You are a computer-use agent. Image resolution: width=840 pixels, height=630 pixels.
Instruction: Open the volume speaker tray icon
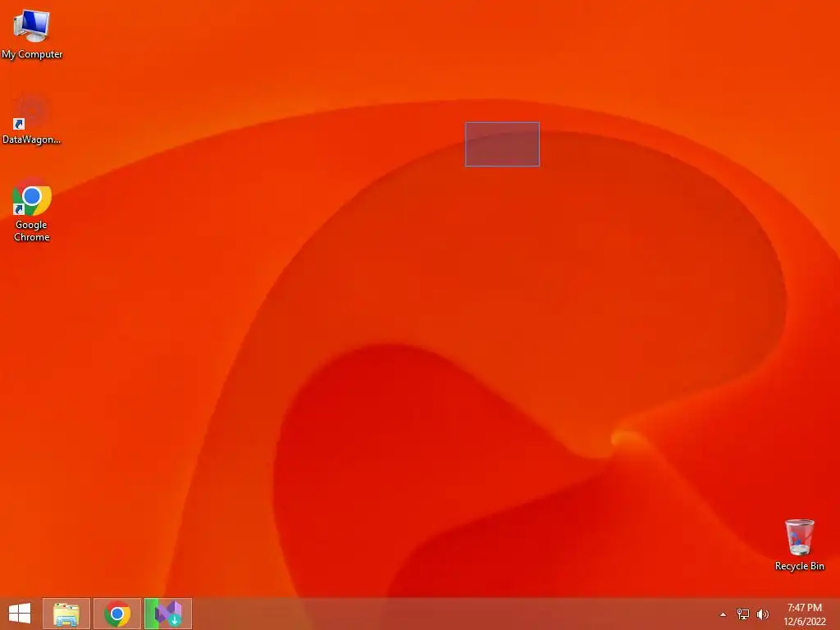pyautogui.click(x=762, y=614)
